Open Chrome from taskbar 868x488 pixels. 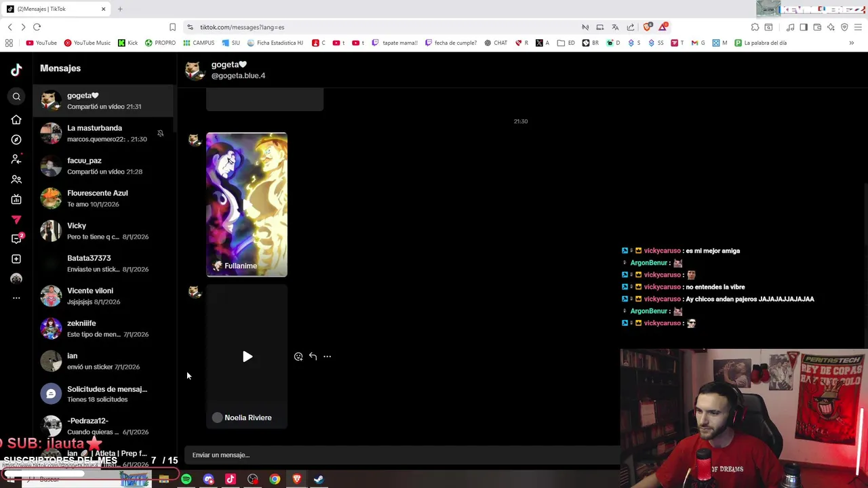point(275,480)
